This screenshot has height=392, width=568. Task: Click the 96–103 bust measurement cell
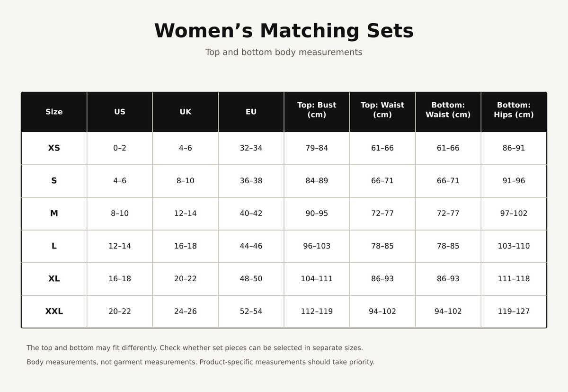click(317, 246)
